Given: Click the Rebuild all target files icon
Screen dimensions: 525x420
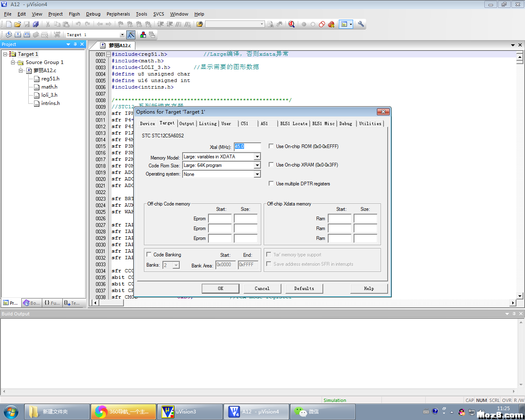Looking at the screenshot, I should pos(27,35).
